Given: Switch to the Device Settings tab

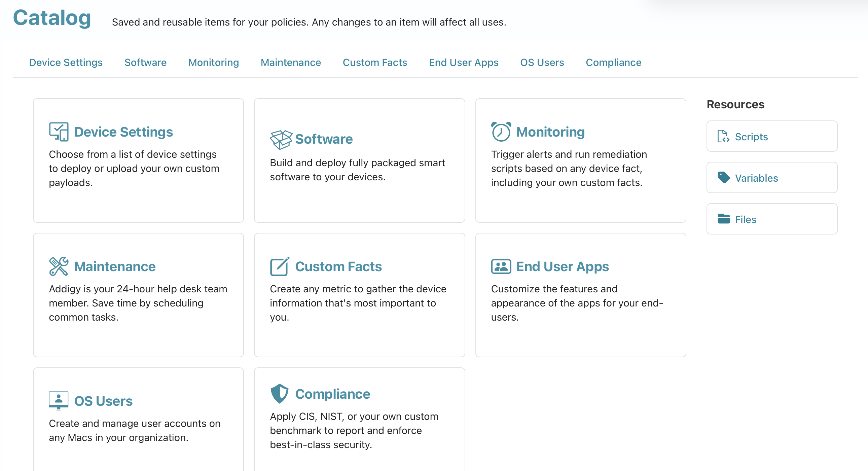Looking at the screenshot, I should 66,62.
